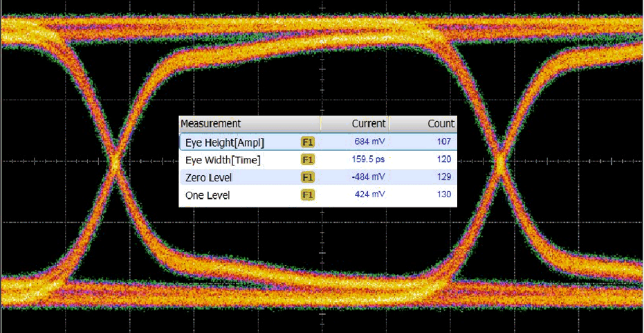Select the count value 120
The image size is (644, 333).
click(x=443, y=160)
